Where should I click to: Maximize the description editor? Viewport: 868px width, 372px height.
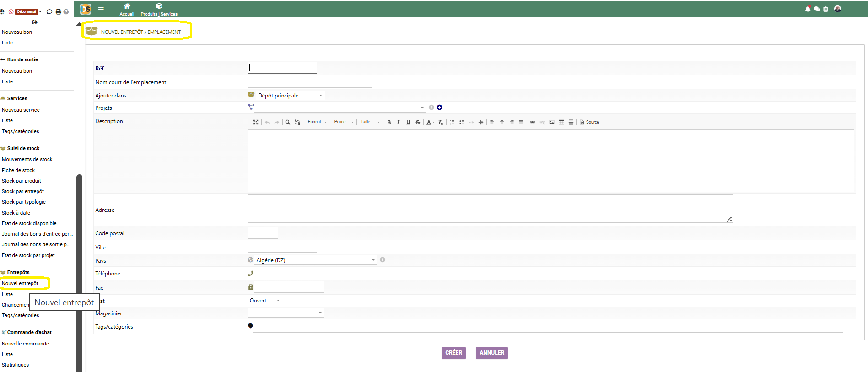(x=256, y=122)
